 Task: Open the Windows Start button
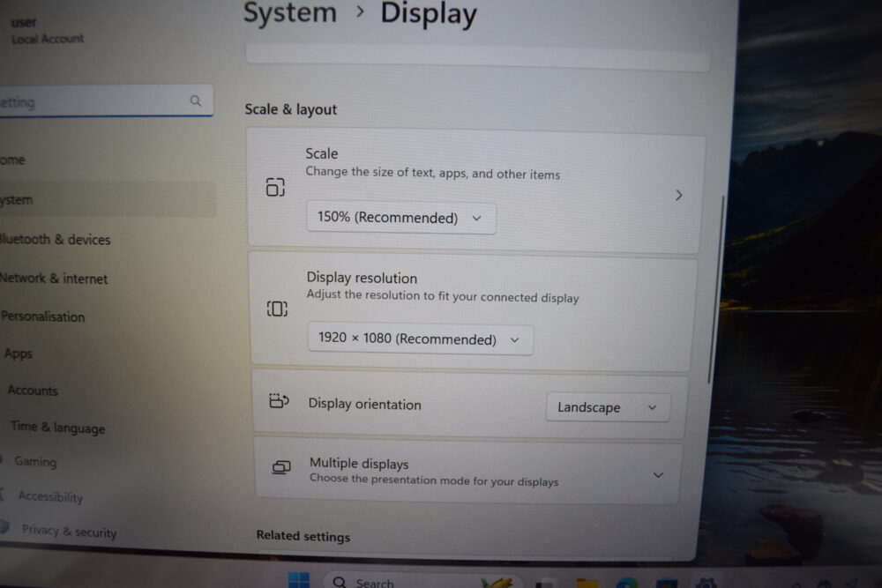(x=299, y=580)
